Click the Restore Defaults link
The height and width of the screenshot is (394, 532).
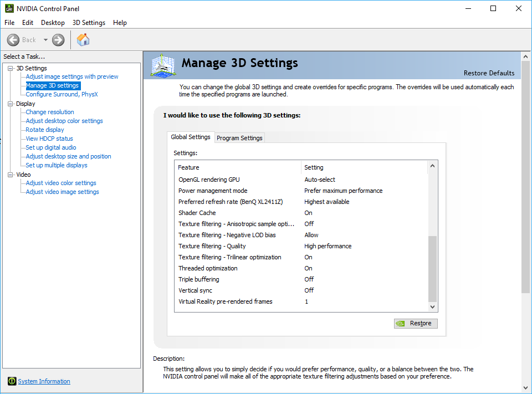click(x=489, y=73)
